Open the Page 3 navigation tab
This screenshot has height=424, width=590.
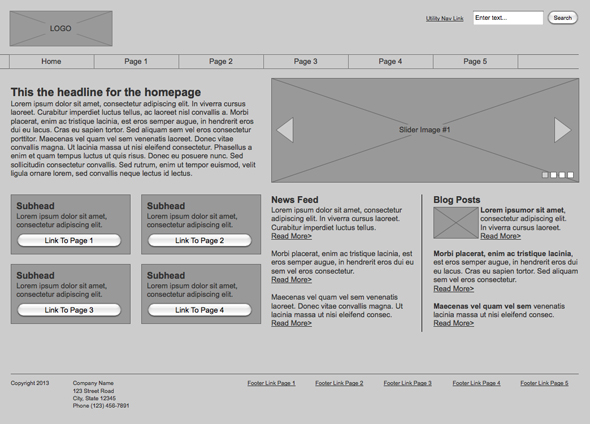306,61
